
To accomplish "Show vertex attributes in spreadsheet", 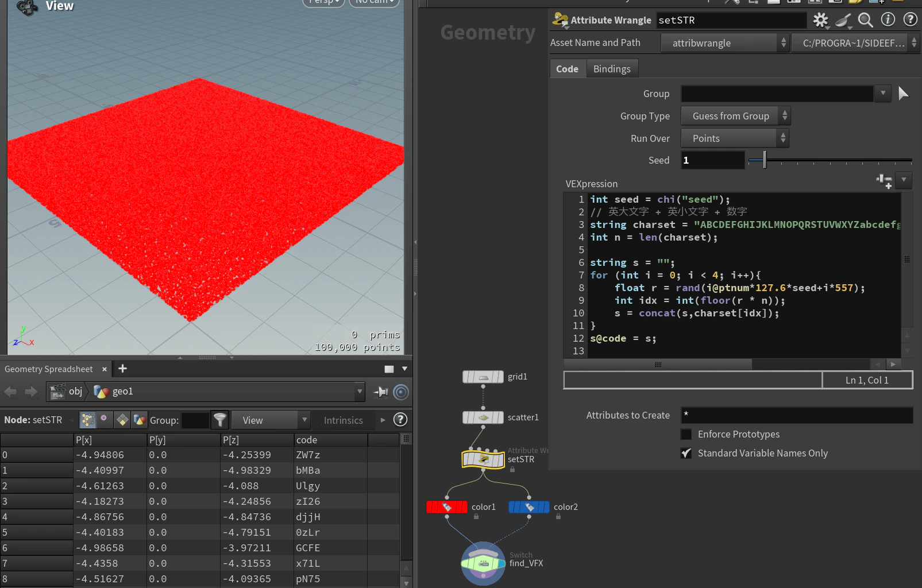I will [x=104, y=420].
